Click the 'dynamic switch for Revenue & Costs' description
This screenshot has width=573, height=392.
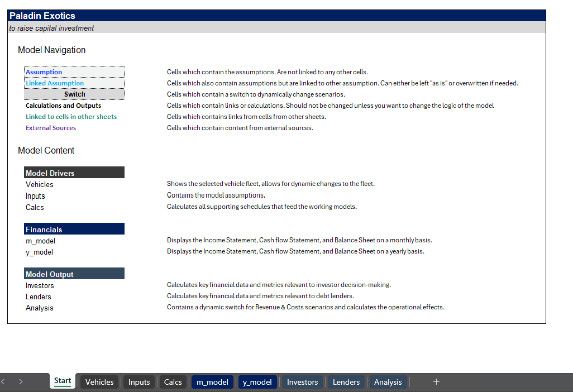(306, 307)
